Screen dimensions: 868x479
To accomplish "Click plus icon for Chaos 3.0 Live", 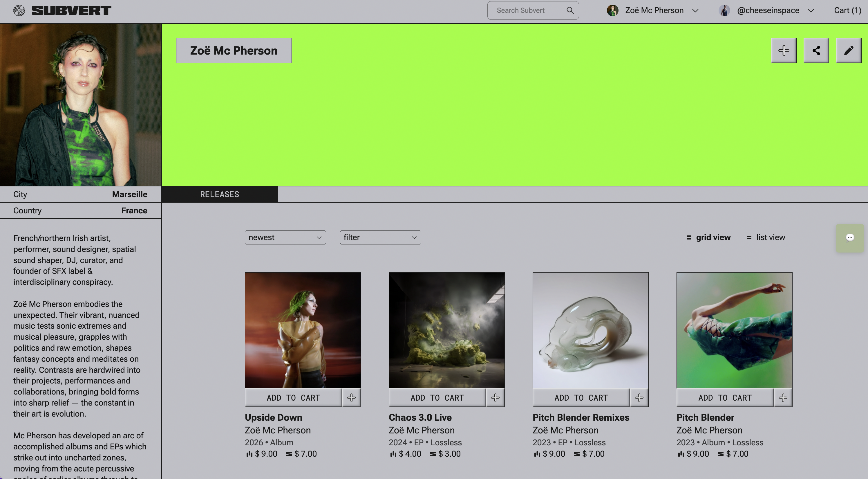I will click(x=495, y=398).
